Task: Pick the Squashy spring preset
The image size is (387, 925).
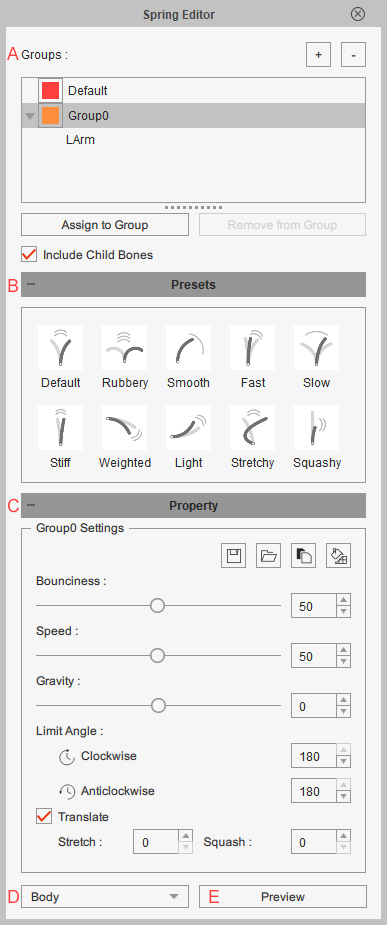Action: (317, 428)
